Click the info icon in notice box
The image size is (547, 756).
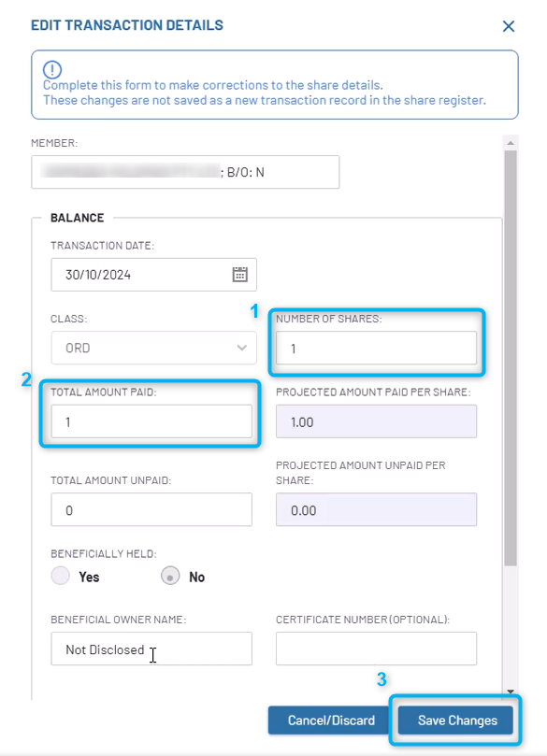point(52,70)
